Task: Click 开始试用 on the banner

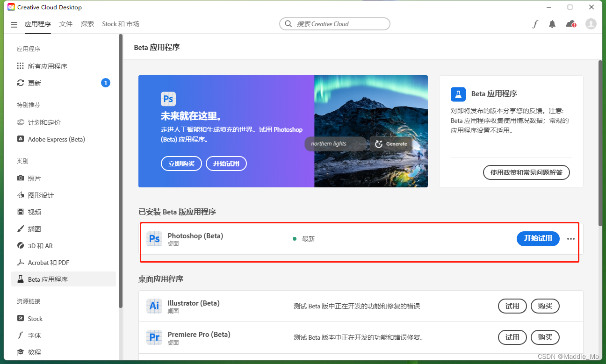Action: pyautogui.click(x=226, y=164)
